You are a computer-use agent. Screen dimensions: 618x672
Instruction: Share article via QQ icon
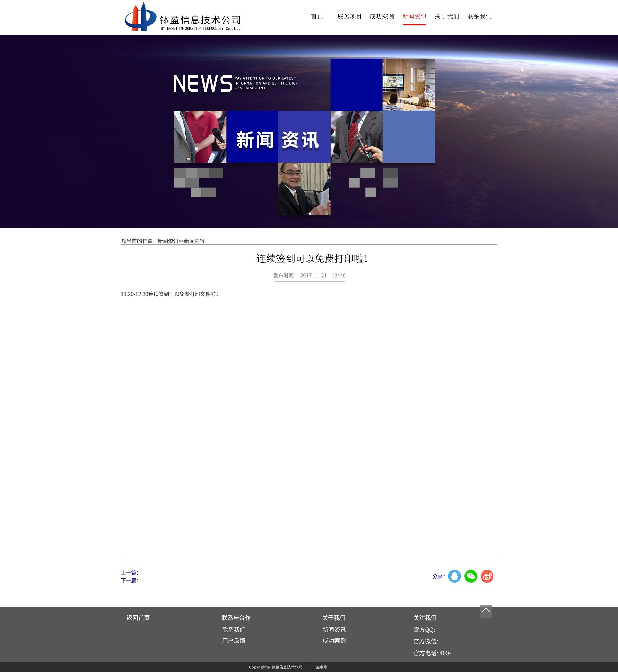coord(454,576)
